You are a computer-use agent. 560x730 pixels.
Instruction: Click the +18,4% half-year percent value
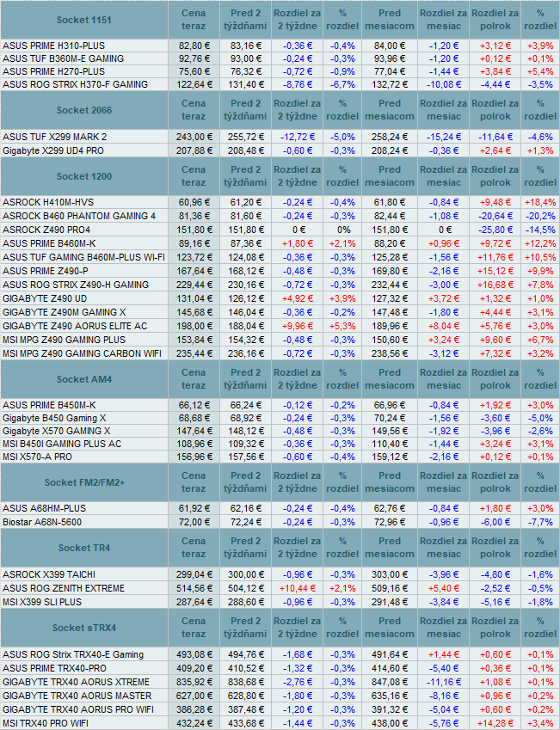(540, 203)
